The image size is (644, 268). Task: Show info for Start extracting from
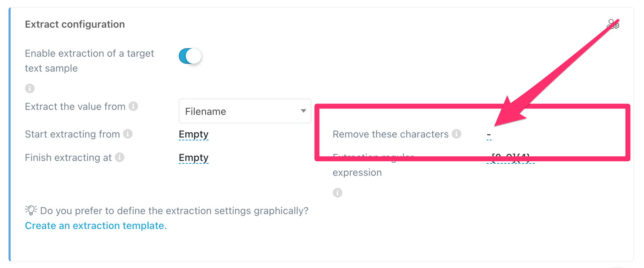128,134
